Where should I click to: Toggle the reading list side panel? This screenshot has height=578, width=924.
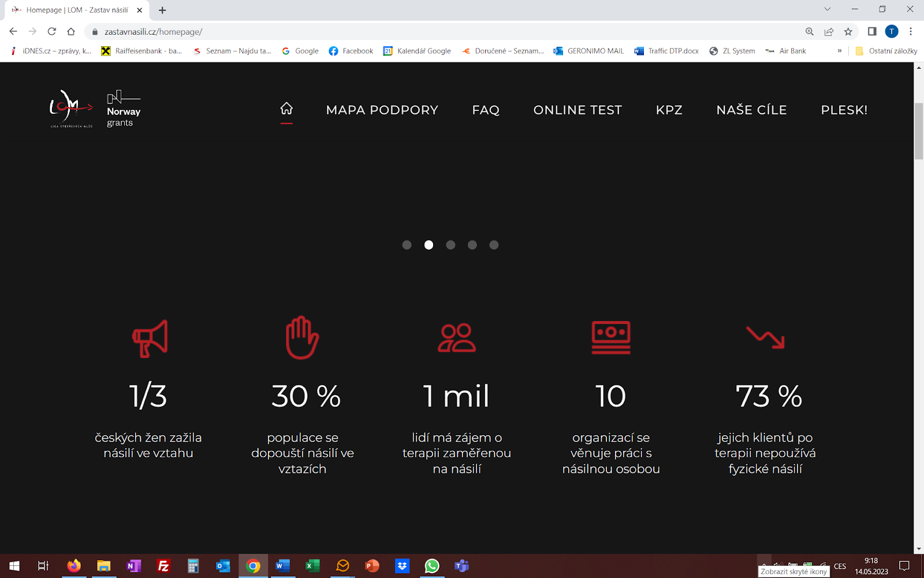873,32
